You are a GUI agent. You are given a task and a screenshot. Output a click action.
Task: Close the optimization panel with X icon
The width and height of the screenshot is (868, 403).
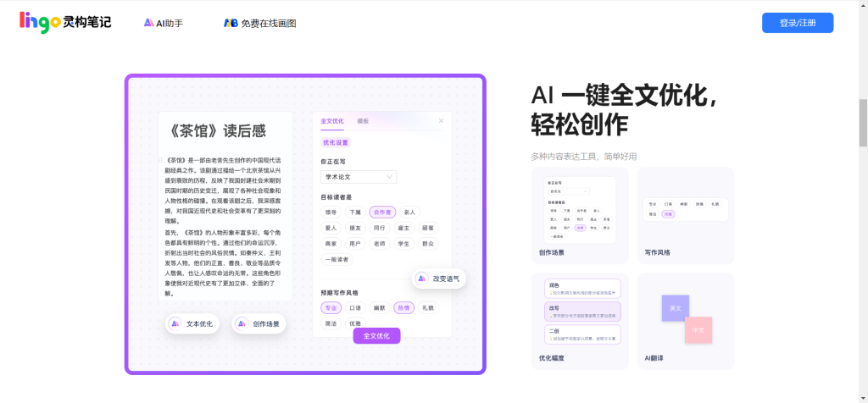click(x=441, y=121)
